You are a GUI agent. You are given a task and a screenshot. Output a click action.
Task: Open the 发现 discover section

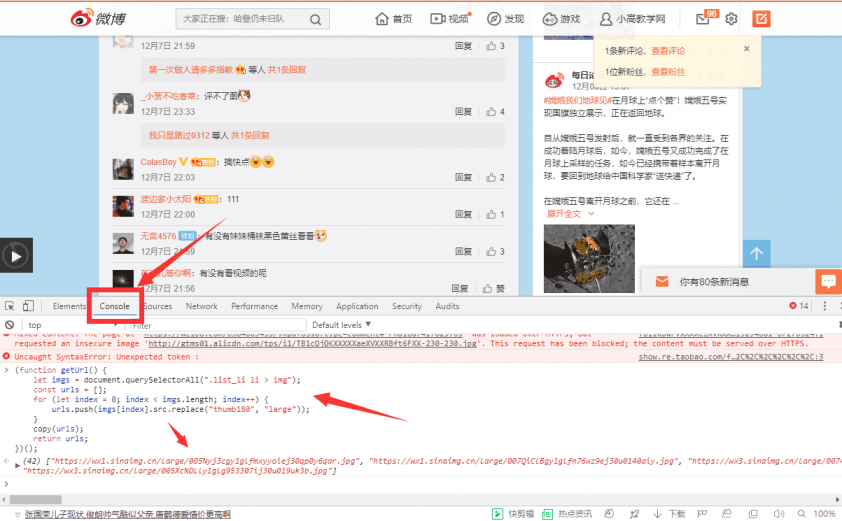pos(505,19)
